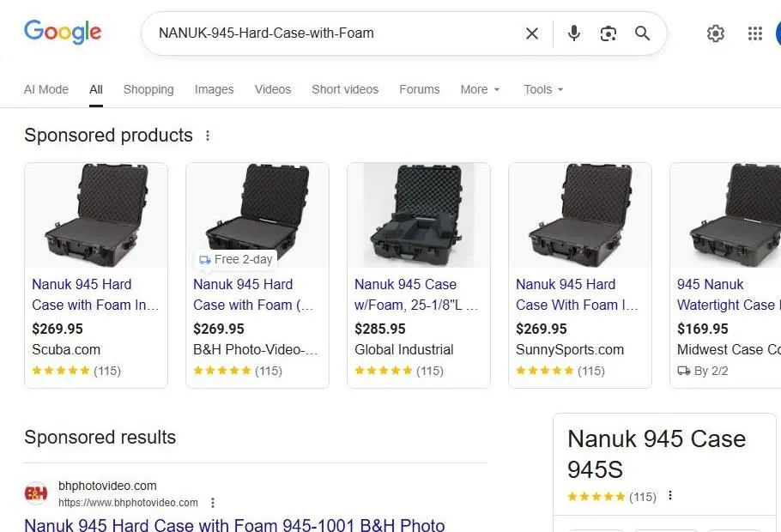Click the $285.95 price
781x532 pixels.
[380, 329]
